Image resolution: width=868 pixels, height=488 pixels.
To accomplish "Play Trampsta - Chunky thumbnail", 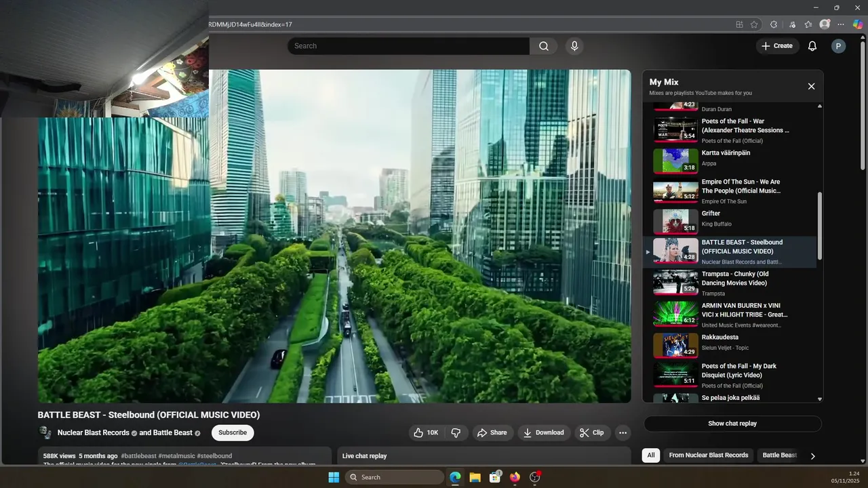I will [675, 282].
